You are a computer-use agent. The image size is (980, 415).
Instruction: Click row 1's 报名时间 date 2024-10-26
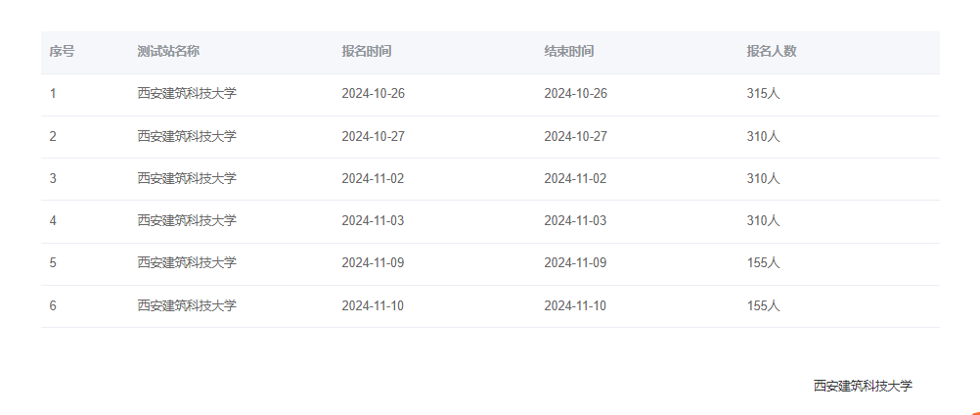pos(373,94)
